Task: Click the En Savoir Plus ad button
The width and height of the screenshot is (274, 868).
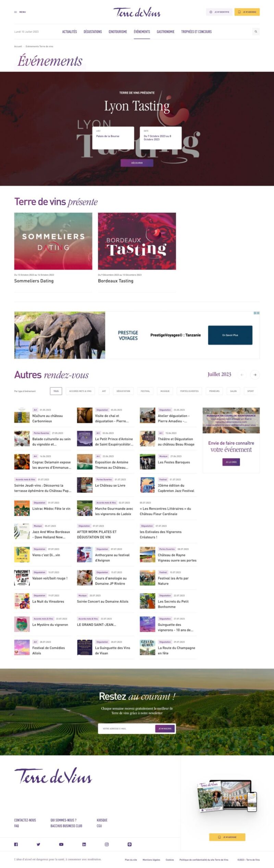Action: pyautogui.click(x=230, y=335)
